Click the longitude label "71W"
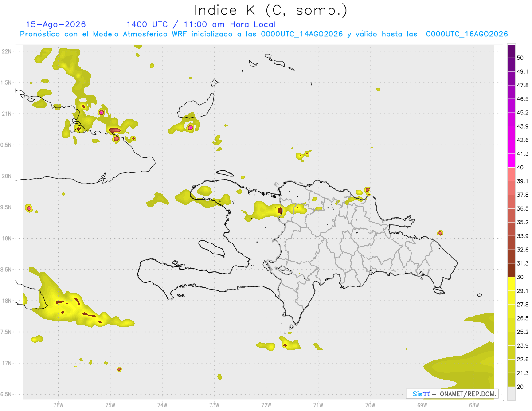The height and width of the screenshot is (411, 532). pyautogui.click(x=318, y=404)
